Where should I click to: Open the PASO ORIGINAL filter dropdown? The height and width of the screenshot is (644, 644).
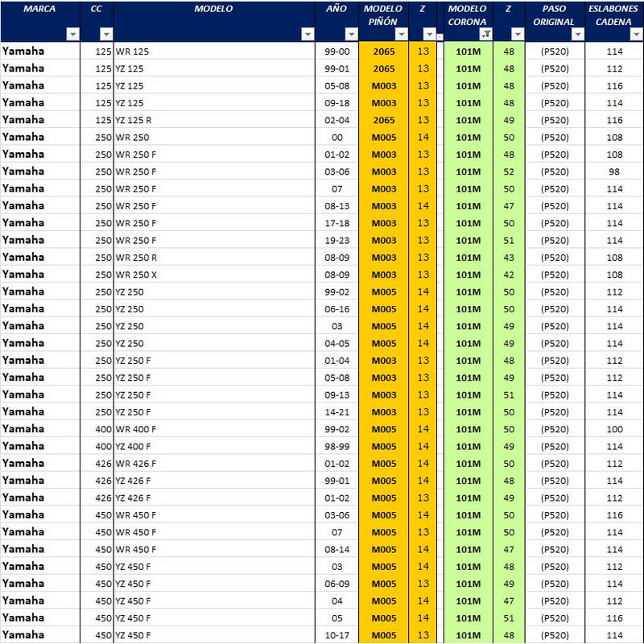click(x=578, y=34)
